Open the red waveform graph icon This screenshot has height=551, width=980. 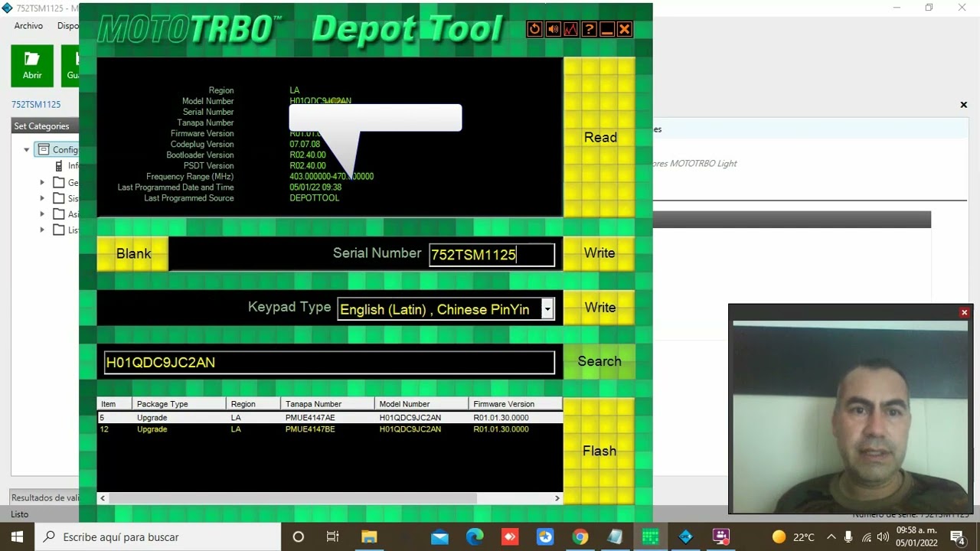click(570, 29)
